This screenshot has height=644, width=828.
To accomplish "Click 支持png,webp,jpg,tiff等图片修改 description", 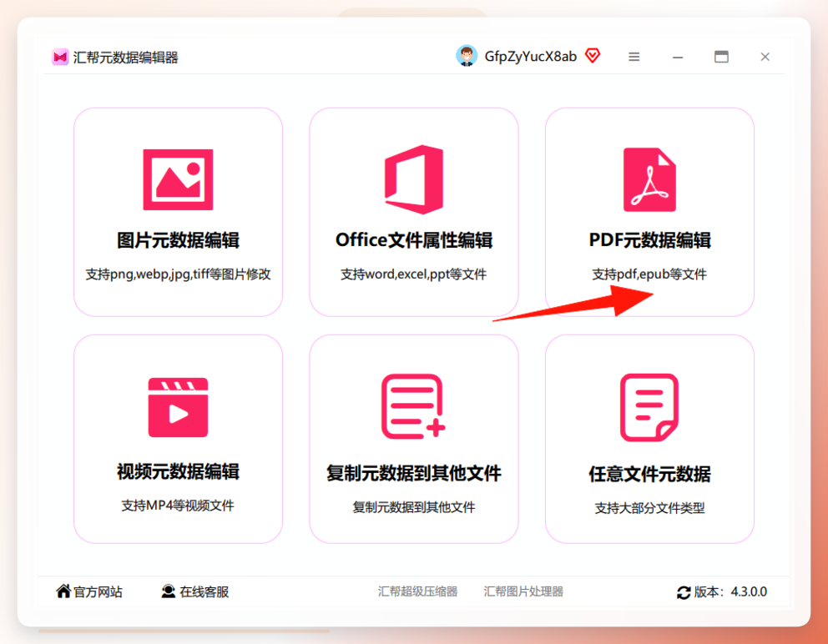I will [178, 274].
